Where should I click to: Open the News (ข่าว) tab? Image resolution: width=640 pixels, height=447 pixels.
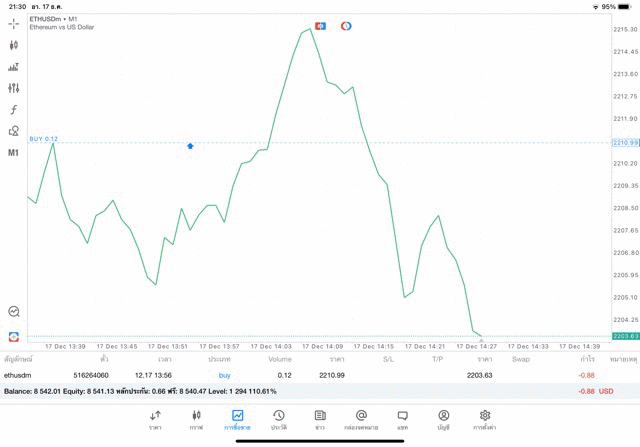click(x=320, y=419)
